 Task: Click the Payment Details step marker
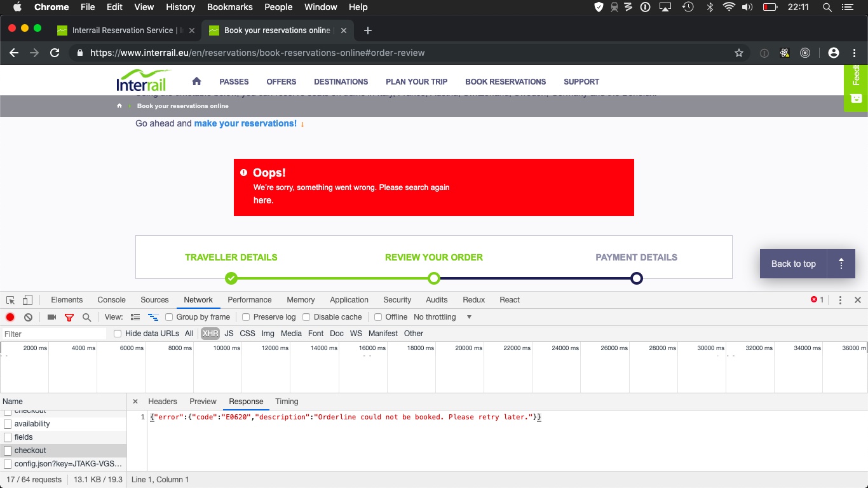[637, 278]
